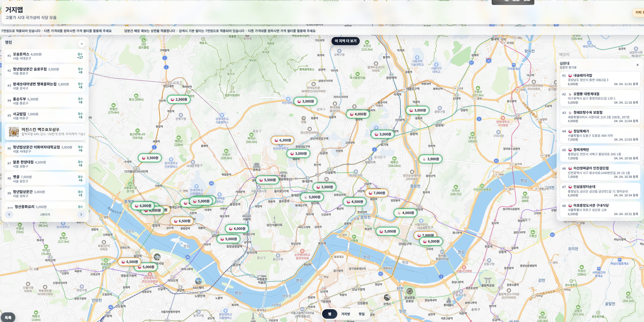Go to the previous ranking page
This screenshot has height=322, width=644.
coord(9,215)
